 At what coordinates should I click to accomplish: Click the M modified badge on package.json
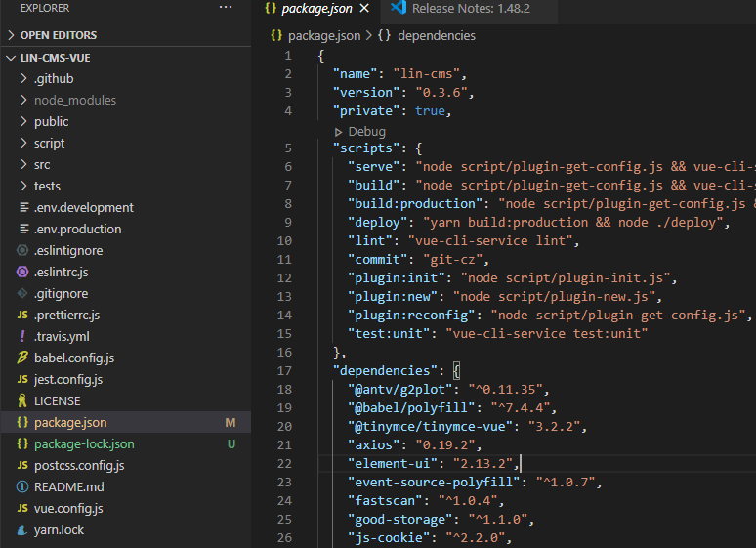pyautogui.click(x=231, y=423)
